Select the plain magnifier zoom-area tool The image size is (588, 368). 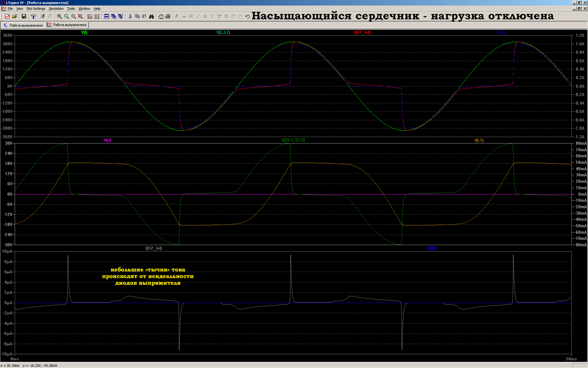click(66, 17)
